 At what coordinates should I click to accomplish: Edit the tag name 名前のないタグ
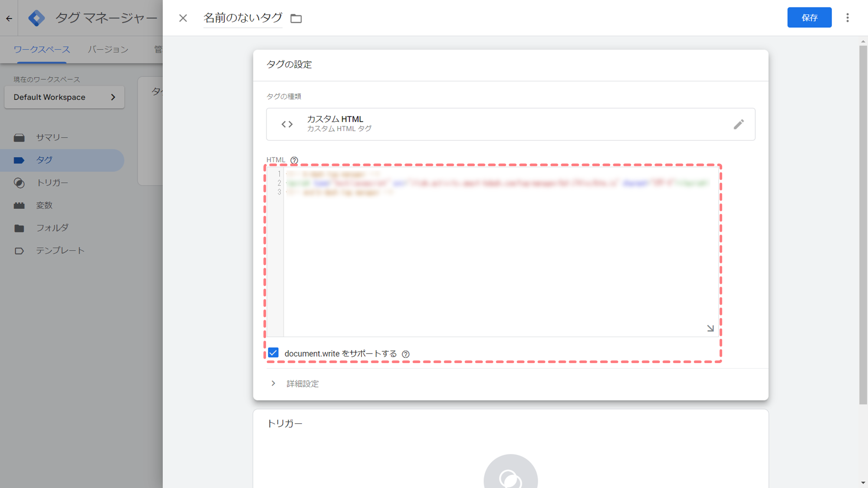click(243, 18)
